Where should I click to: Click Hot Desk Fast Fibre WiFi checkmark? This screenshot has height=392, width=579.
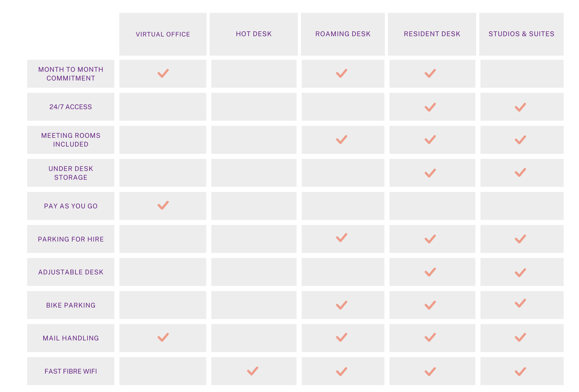[253, 371]
